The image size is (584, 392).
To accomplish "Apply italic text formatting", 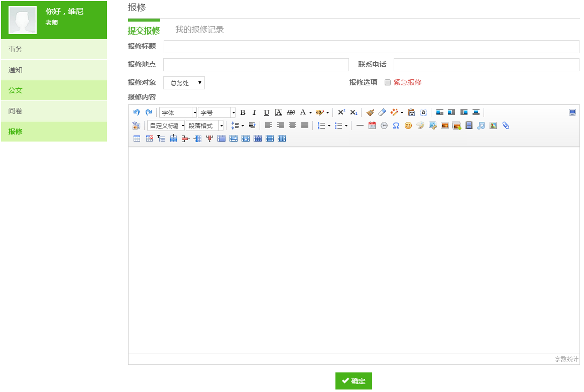I will pos(254,112).
